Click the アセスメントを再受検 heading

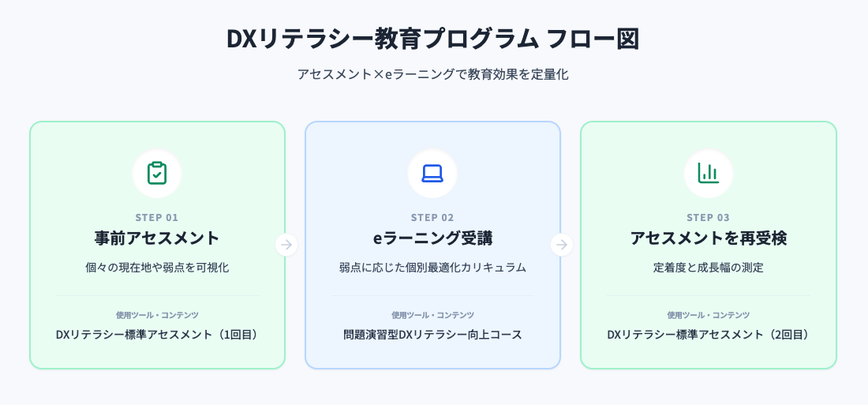(x=708, y=238)
